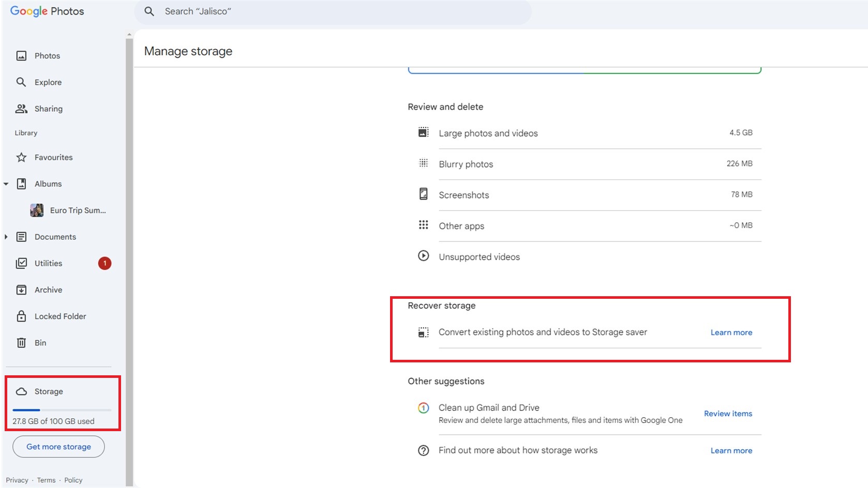
Task: Click the storage usage progress bar
Action: tap(62, 410)
